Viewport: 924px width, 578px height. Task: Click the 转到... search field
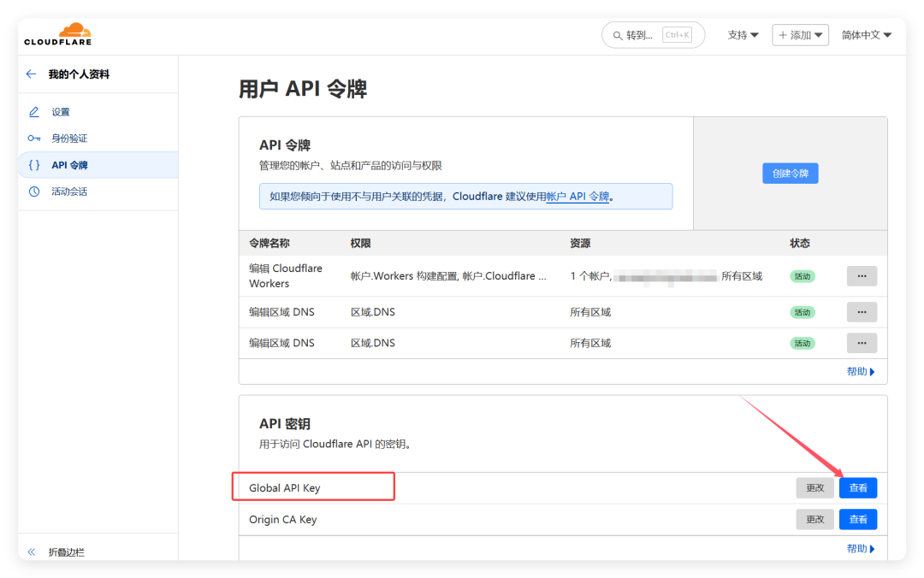(653, 35)
